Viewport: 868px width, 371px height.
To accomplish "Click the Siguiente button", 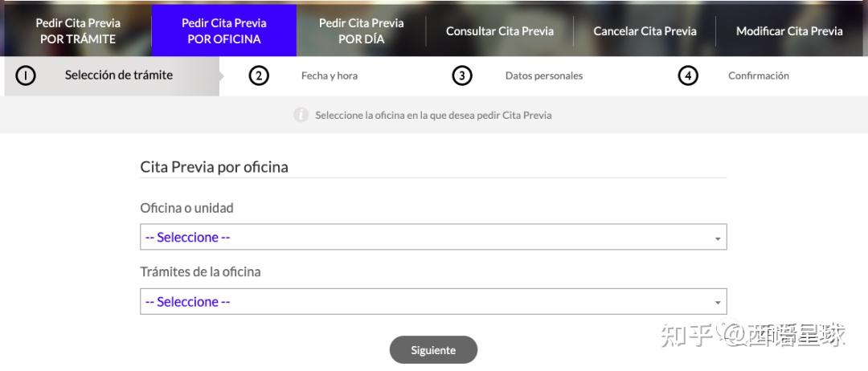I will tap(433, 350).
